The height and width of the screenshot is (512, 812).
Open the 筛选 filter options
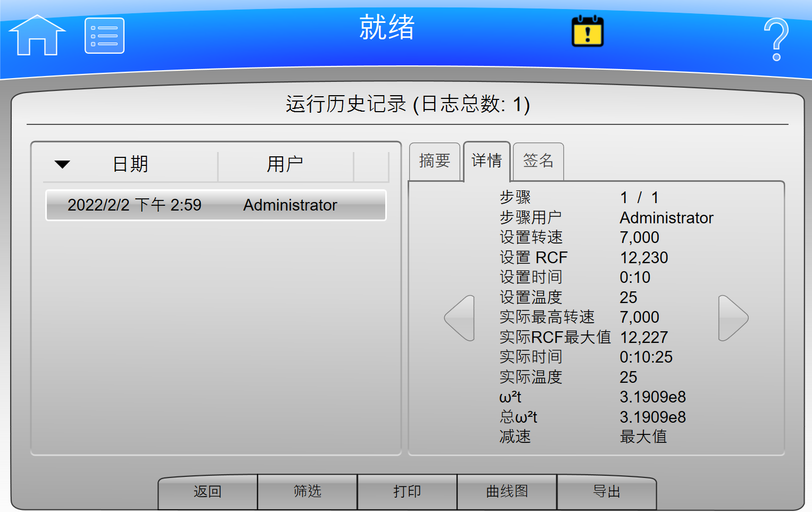pyautogui.click(x=308, y=492)
